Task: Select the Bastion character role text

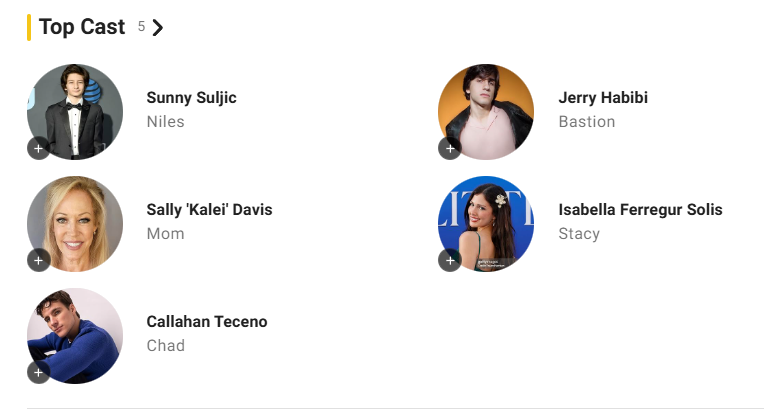Action: [587, 122]
